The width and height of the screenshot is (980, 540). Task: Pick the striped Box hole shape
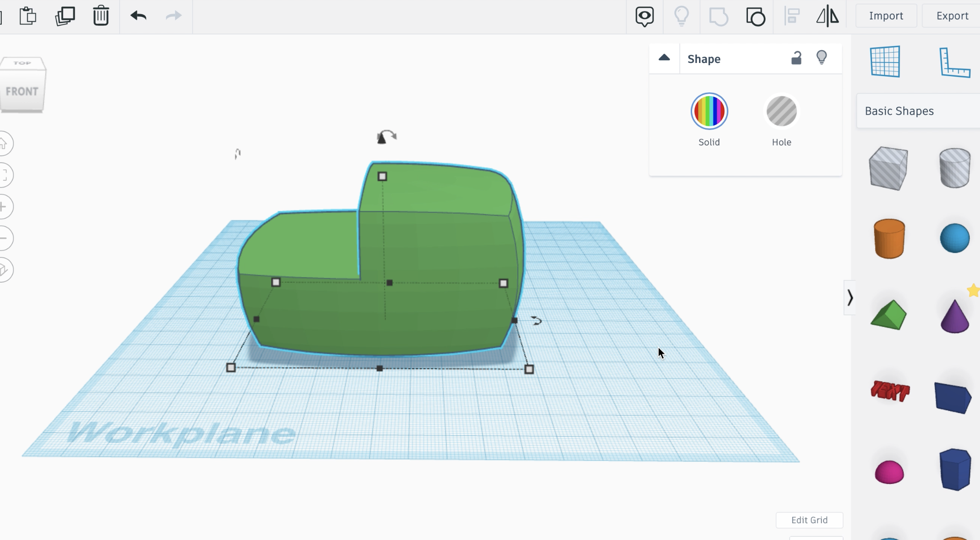pos(888,168)
